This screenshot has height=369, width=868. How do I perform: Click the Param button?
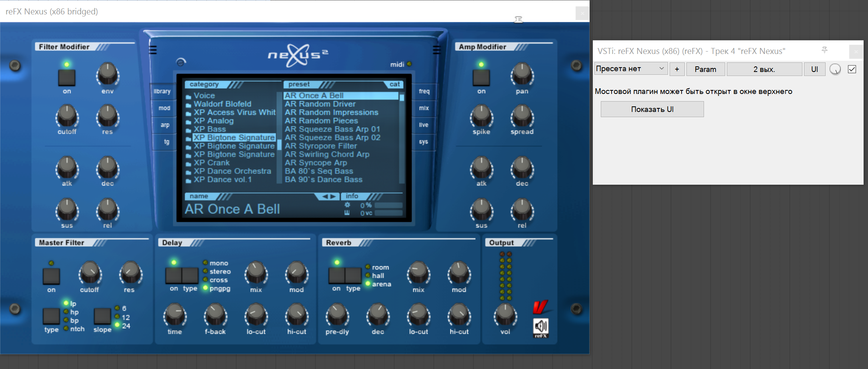(706, 69)
